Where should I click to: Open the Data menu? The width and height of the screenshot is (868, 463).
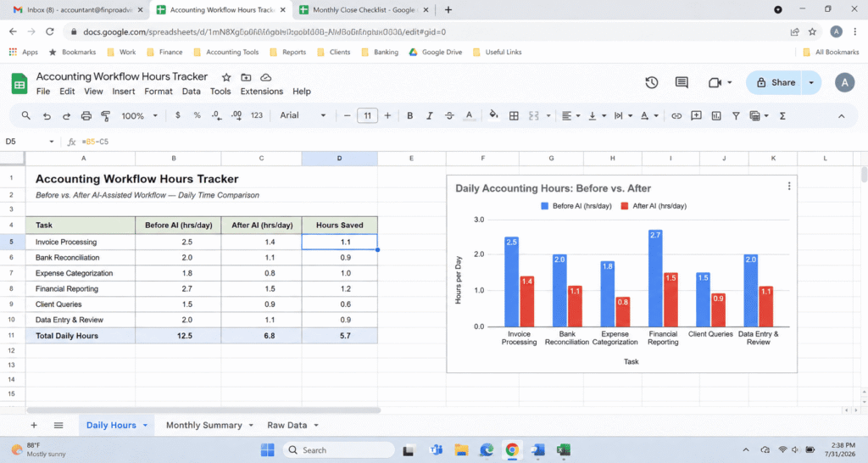click(191, 92)
